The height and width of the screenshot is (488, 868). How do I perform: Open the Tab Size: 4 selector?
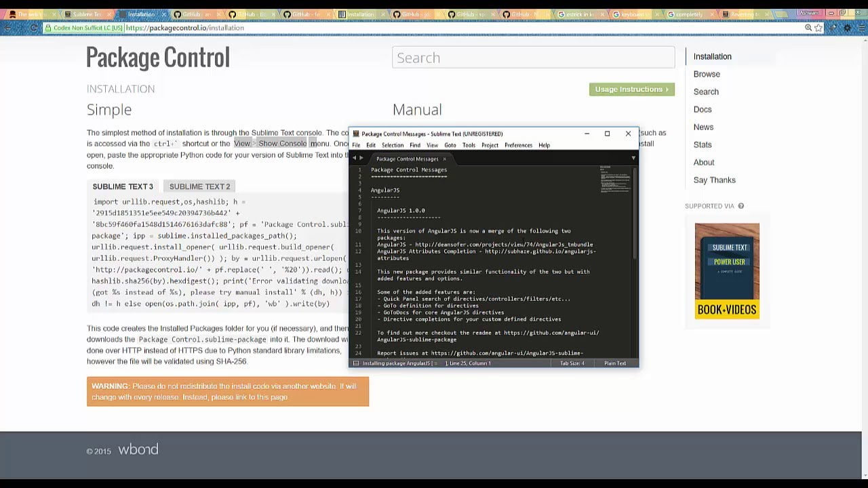coord(572,363)
